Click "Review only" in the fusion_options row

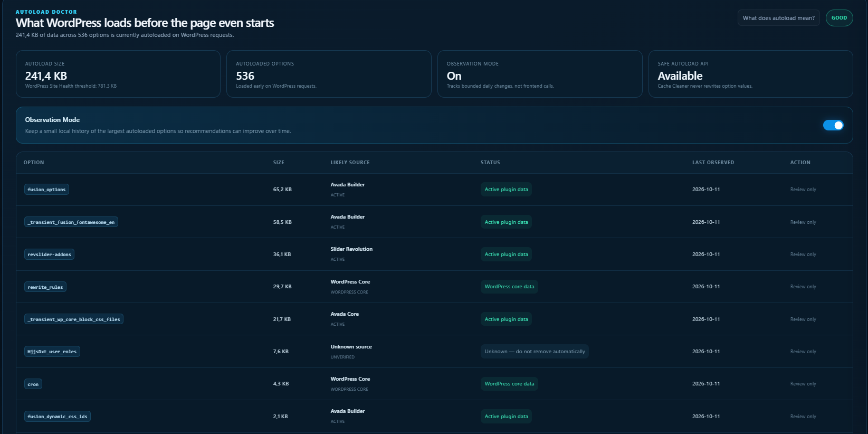(803, 190)
